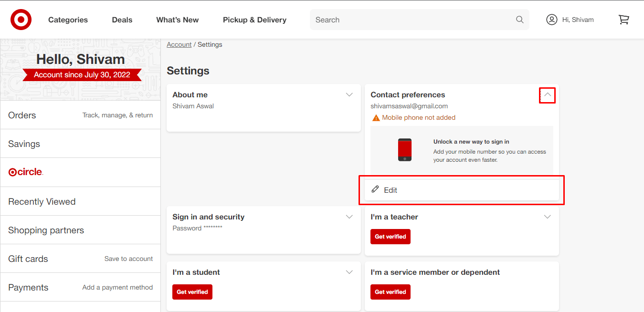The image size is (644, 312).
Task: Click the Settings page heading
Action: (188, 71)
